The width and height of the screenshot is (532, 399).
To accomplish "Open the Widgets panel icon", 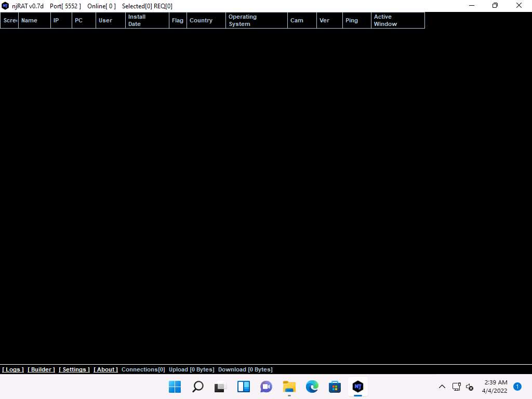I will [x=244, y=387].
